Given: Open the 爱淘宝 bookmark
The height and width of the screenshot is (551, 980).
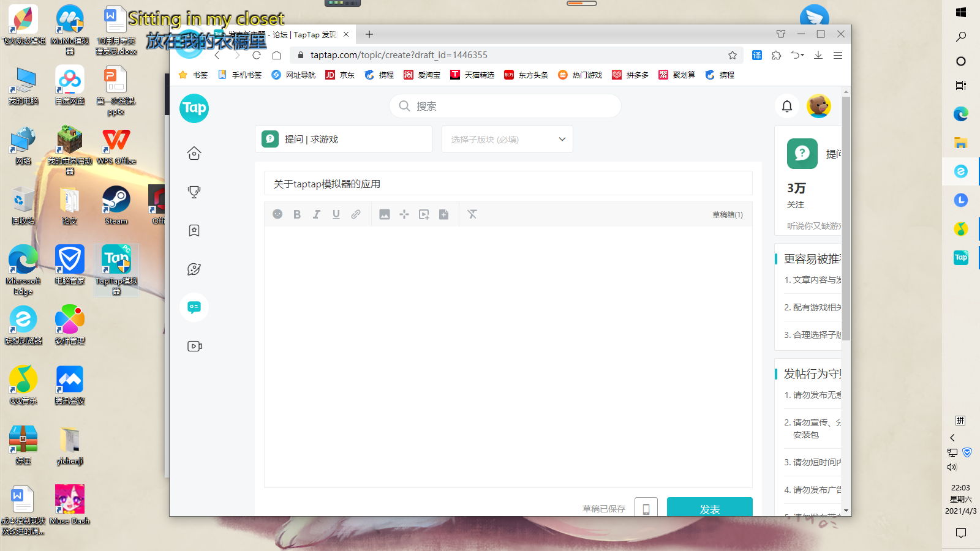Looking at the screenshot, I should tap(422, 75).
